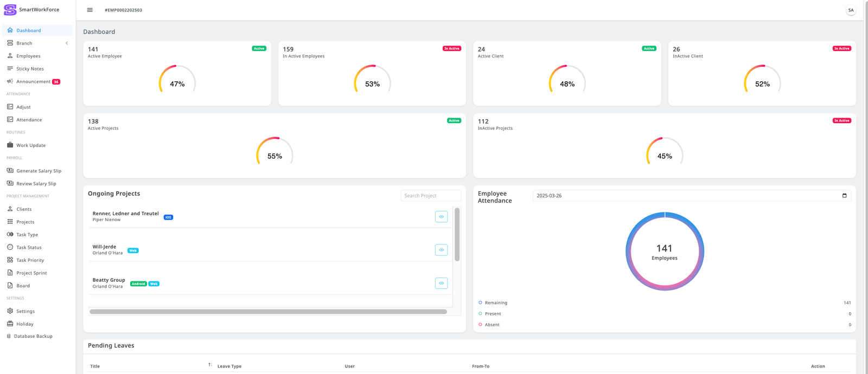868x374 pixels.
Task: Open Sticky Notes from the sidebar
Action: click(30, 69)
